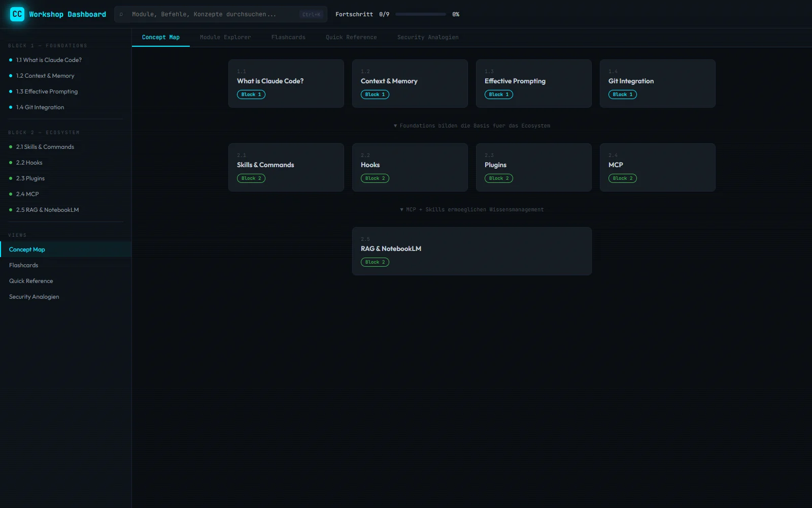Open the Git Integration card

pos(658,83)
